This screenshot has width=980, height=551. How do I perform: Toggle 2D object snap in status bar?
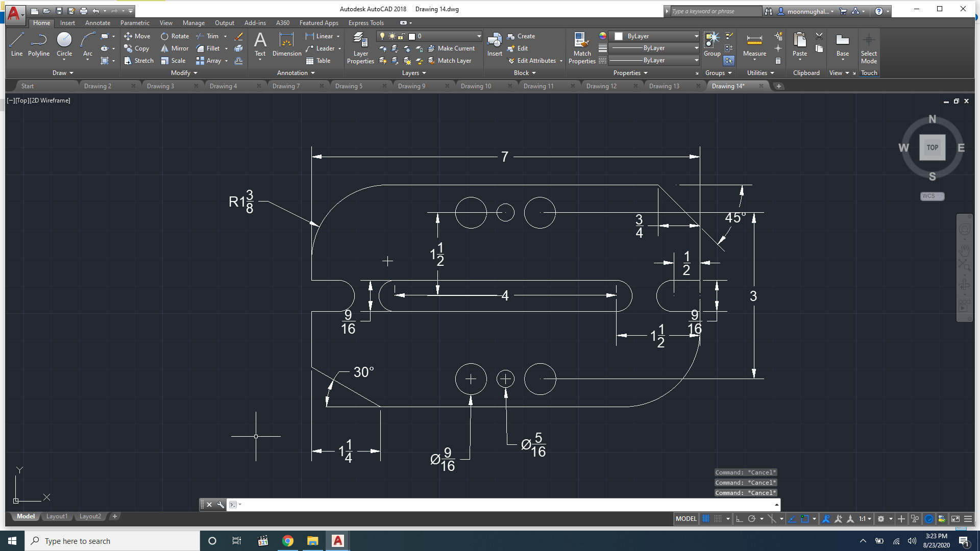(x=805, y=519)
